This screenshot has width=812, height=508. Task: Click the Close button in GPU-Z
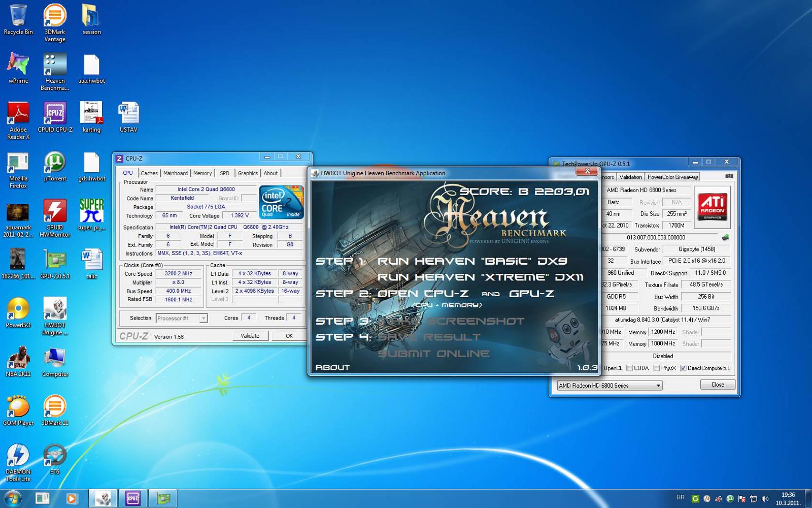coord(718,385)
